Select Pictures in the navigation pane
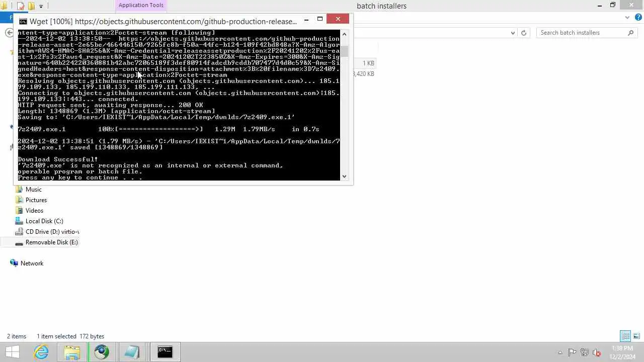This screenshot has width=644, height=362. point(36,200)
